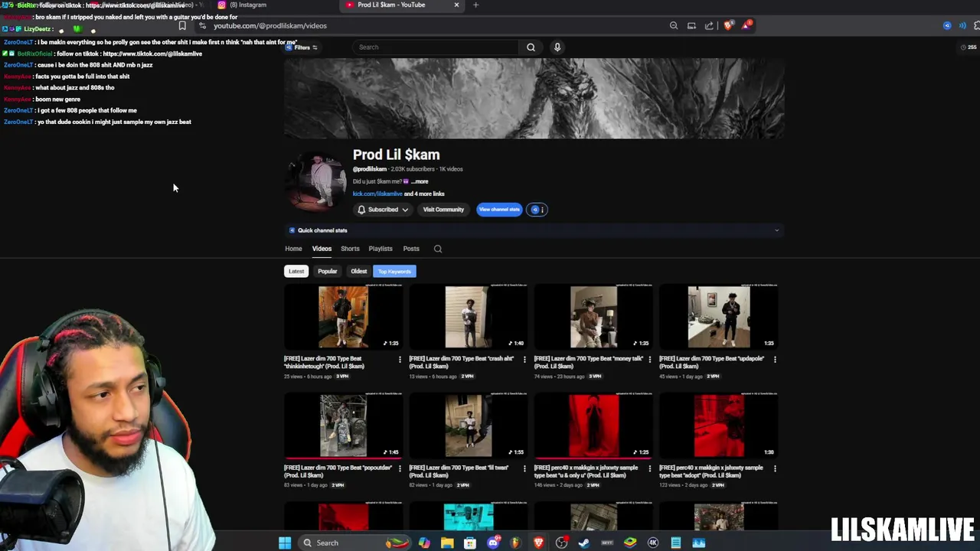980x551 pixels.
Task: Click the View channel stats button
Action: pyautogui.click(x=499, y=210)
